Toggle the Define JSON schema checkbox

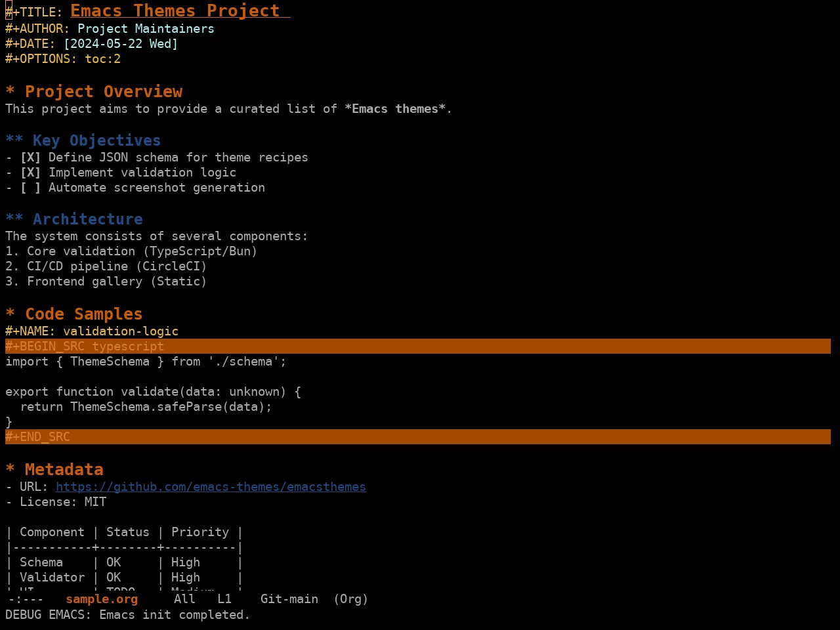pyautogui.click(x=30, y=157)
